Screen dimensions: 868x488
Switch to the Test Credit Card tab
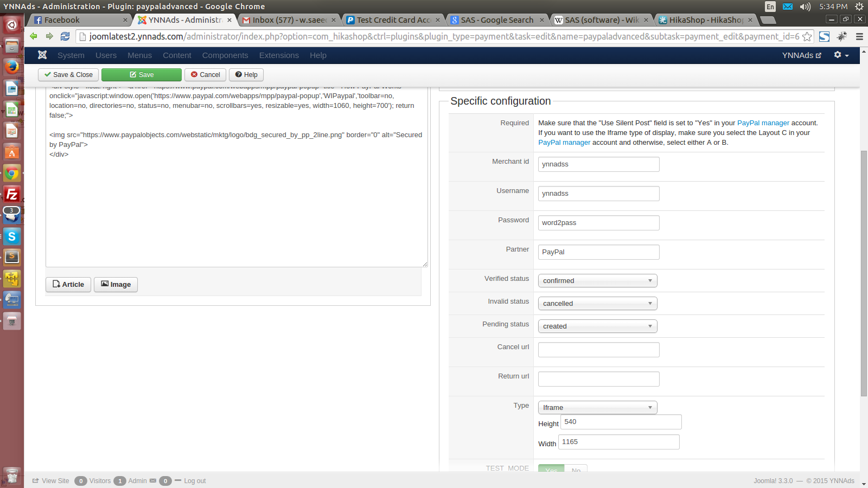[394, 20]
